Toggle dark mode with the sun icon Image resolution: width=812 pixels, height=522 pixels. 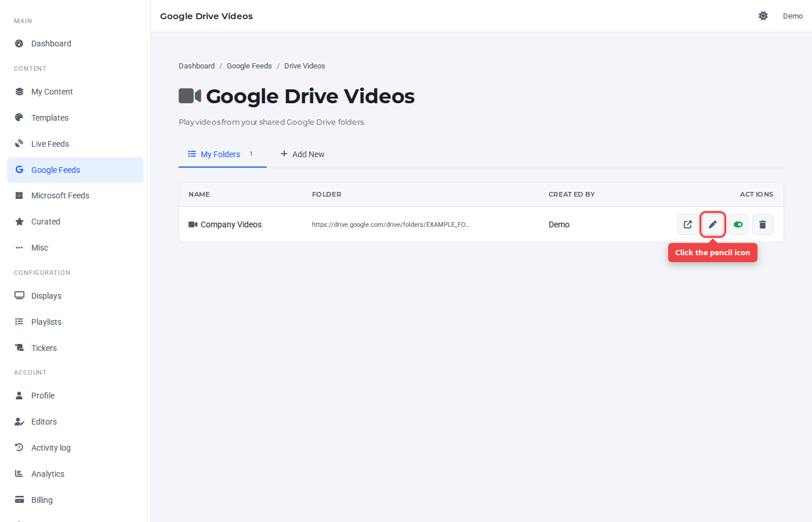[x=763, y=16]
